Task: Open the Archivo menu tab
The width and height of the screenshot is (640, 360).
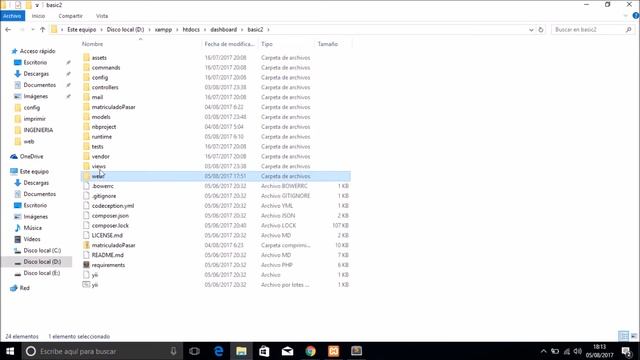Action: click(12, 16)
